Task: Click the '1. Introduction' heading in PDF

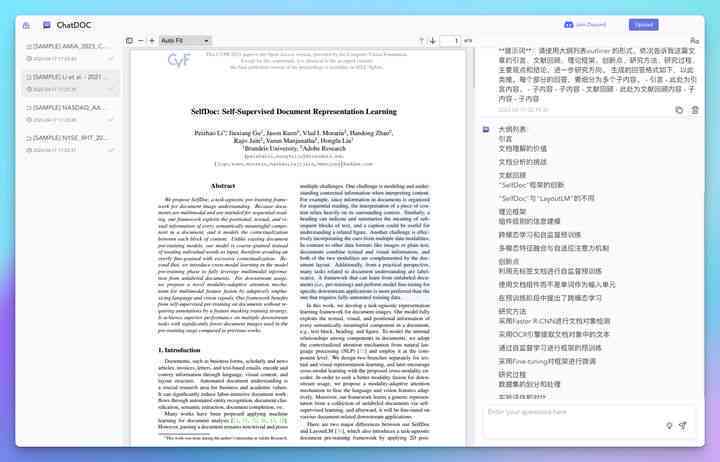Action: [x=179, y=350]
